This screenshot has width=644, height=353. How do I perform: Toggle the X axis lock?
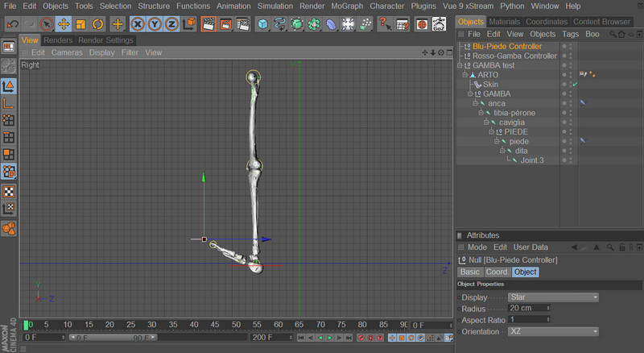tap(138, 23)
